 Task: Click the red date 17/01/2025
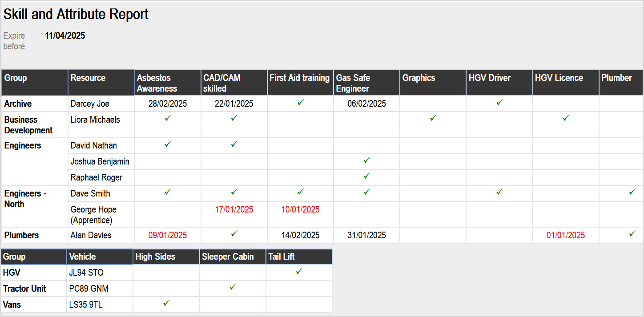[x=234, y=209]
